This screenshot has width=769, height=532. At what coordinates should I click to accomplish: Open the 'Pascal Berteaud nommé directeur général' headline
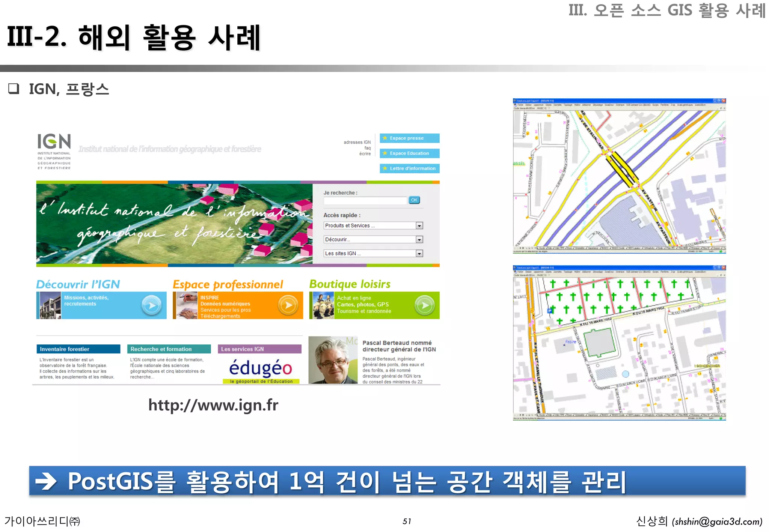399,346
